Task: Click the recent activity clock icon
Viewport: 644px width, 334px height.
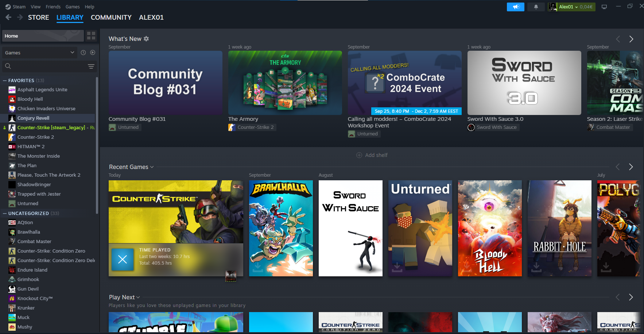Action: tap(83, 53)
